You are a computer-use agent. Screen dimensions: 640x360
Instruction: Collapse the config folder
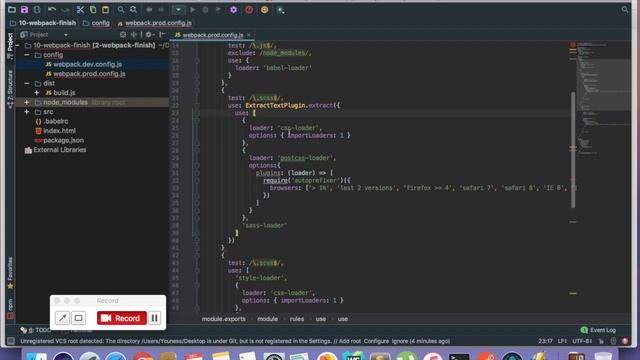(27, 55)
